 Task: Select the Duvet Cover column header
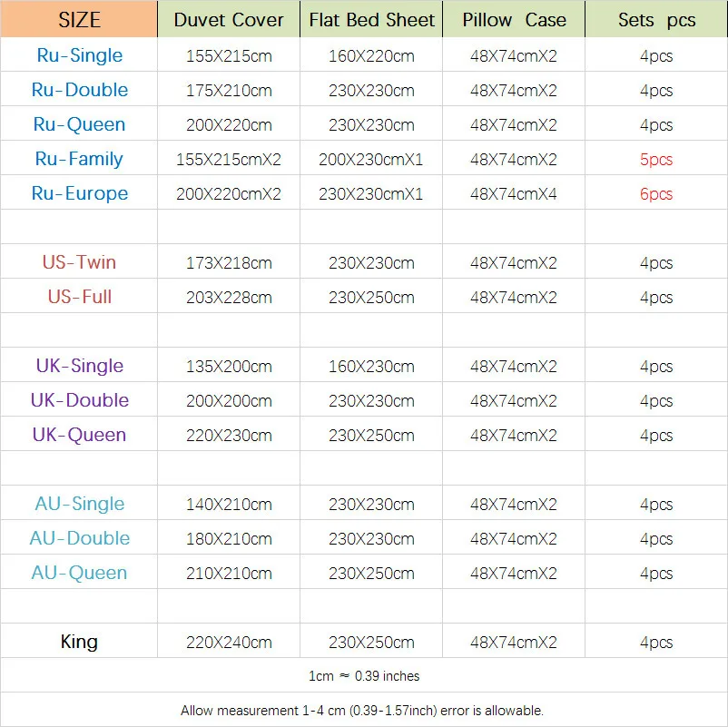click(229, 19)
